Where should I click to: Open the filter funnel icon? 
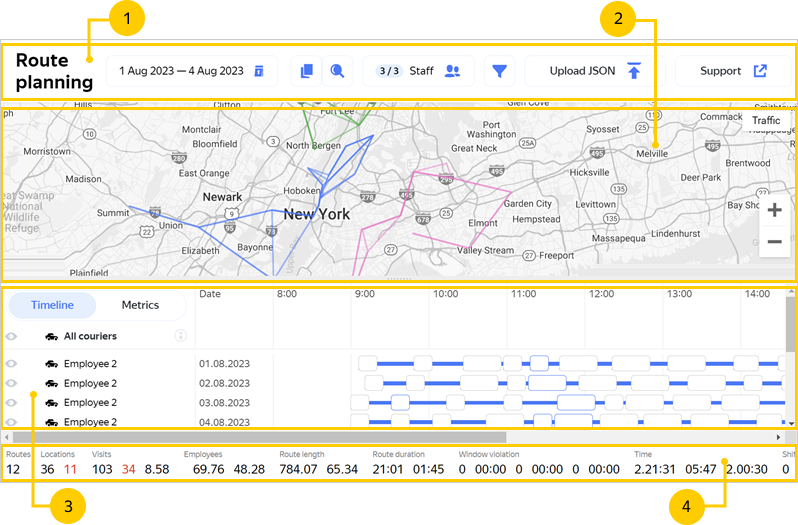pyautogui.click(x=499, y=71)
